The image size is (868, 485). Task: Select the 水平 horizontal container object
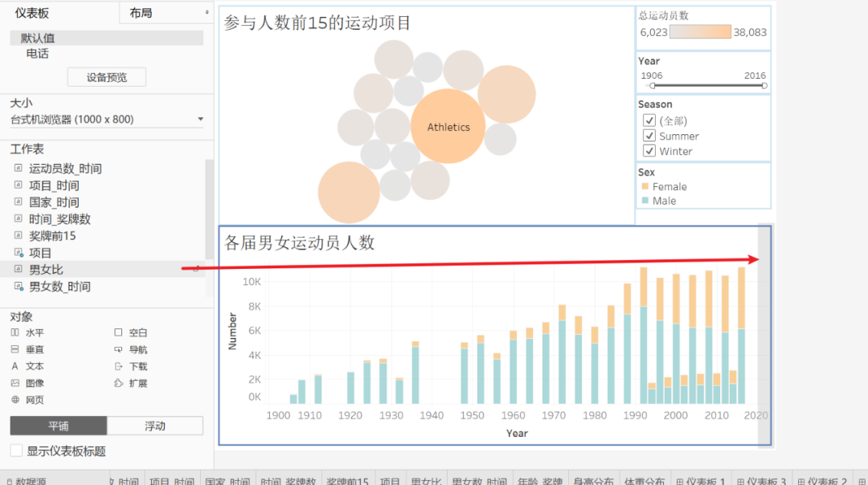27,333
